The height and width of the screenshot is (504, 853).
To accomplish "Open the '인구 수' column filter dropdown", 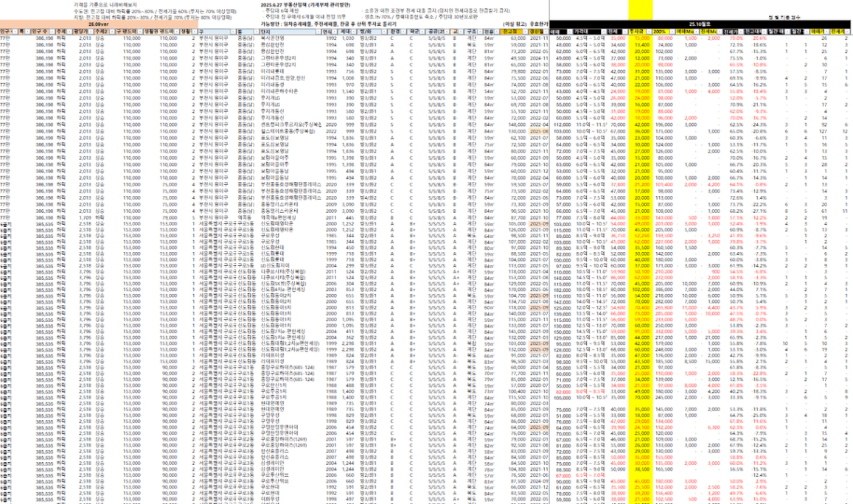I will (x=52, y=32).
